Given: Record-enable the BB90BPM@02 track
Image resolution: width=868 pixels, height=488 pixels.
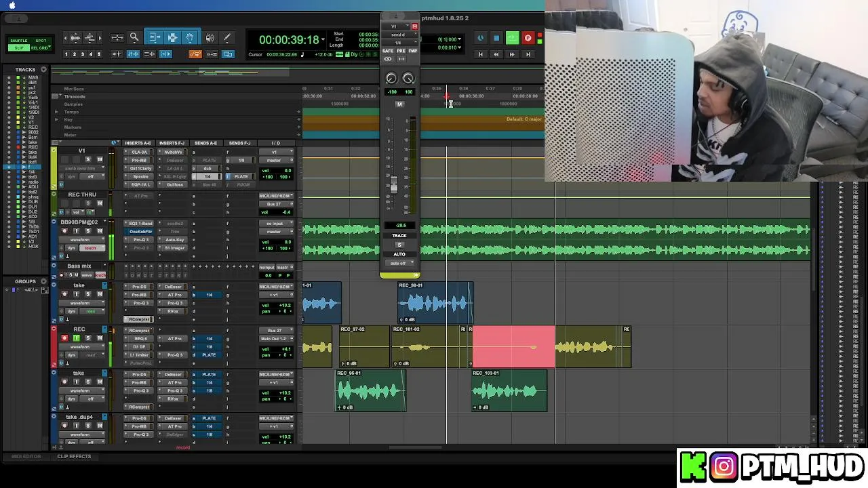Looking at the screenshot, I should click(64, 231).
